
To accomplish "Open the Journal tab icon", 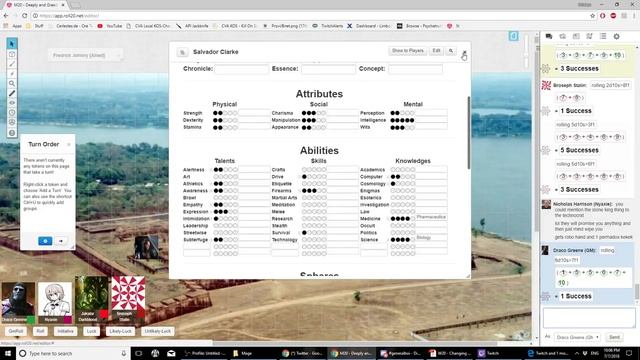I will tap(576, 36).
